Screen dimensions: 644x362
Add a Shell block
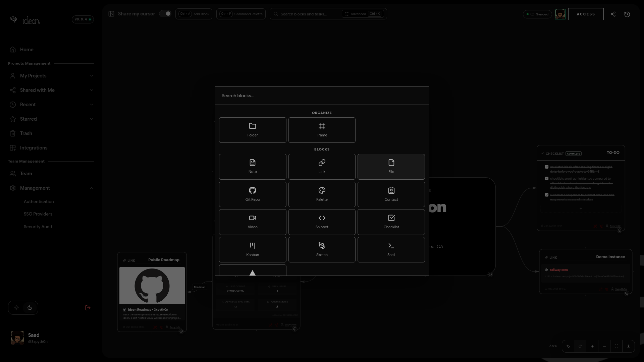[391, 250]
